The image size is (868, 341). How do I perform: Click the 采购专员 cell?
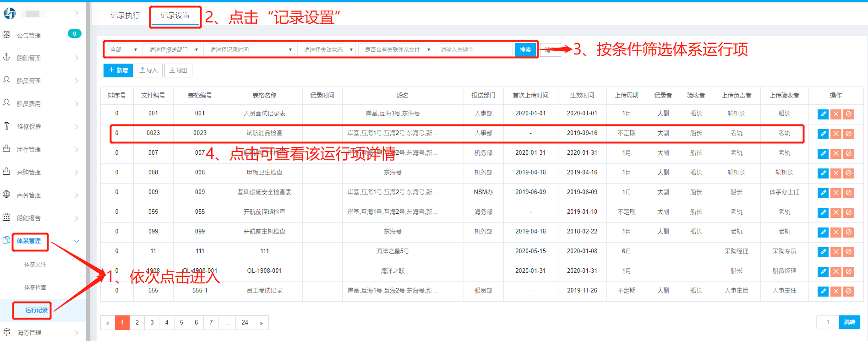pyautogui.click(x=784, y=251)
